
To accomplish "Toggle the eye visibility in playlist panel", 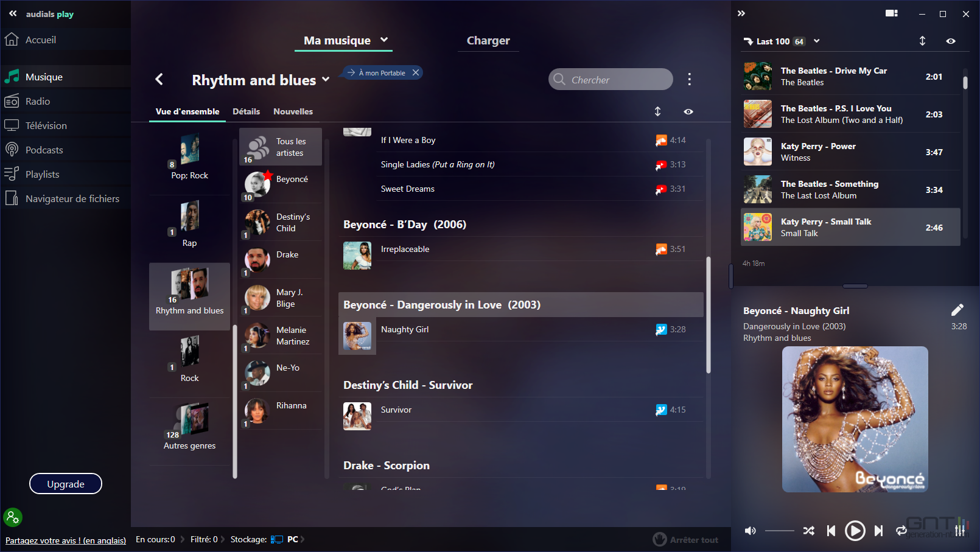I will click(951, 41).
